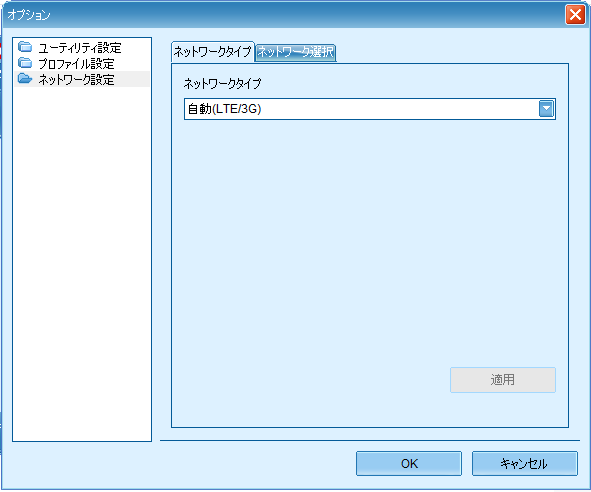
Task: Open the 自動(LTE/3G) dropdown arrow
Action: point(546,109)
